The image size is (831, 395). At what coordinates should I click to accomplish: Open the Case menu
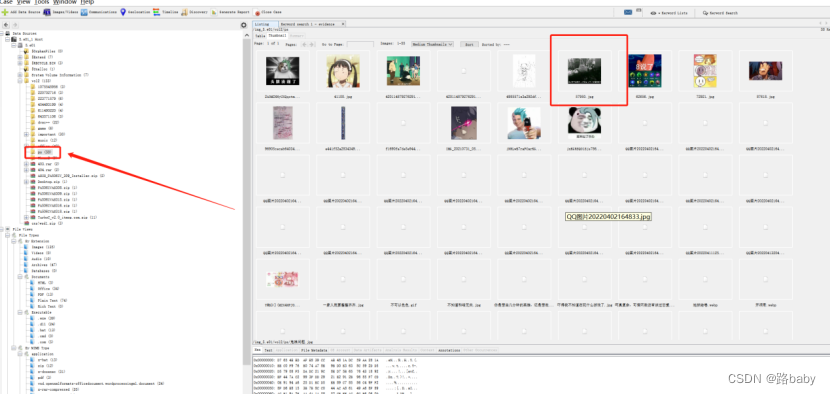pyautogui.click(x=7, y=2)
